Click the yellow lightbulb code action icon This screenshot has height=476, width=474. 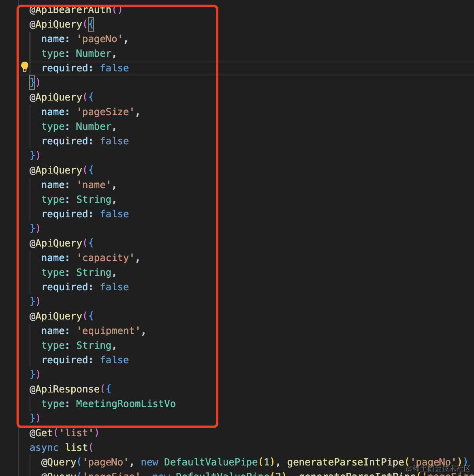click(x=25, y=67)
